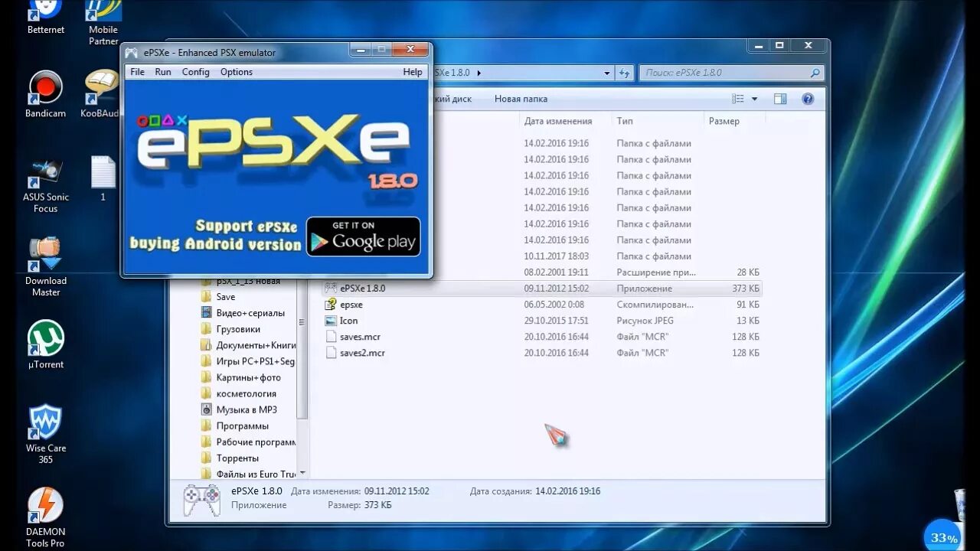Select the epsxe compiled help file icon

(331, 305)
